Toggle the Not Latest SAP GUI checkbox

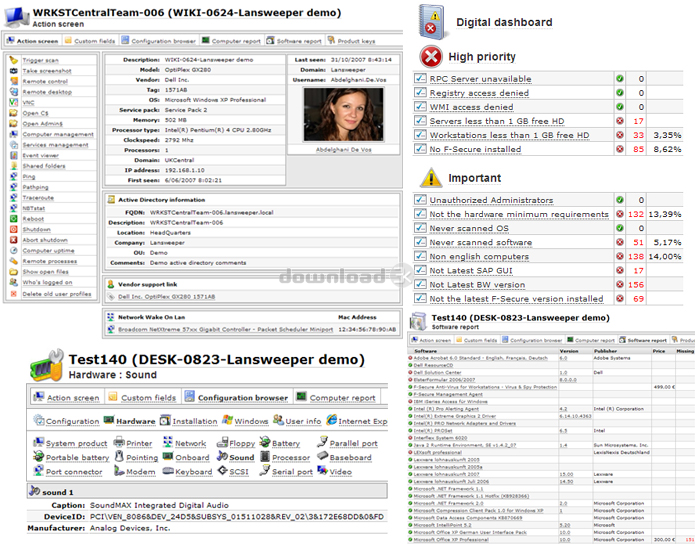tap(421, 270)
